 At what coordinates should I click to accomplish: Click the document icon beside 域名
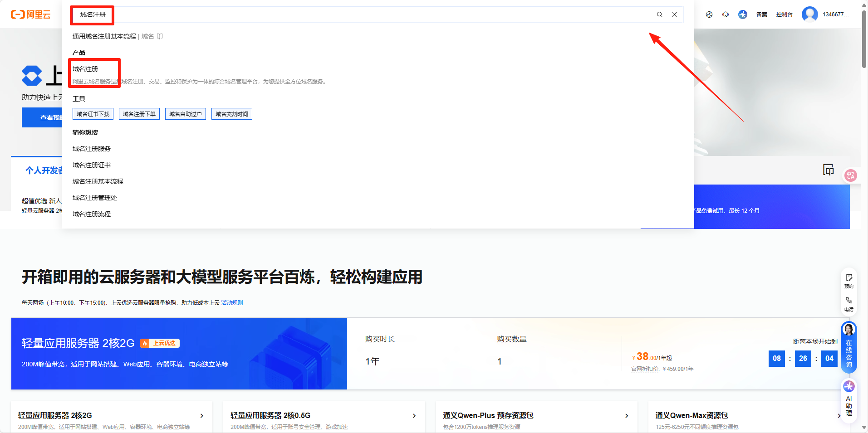tap(160, 36)
